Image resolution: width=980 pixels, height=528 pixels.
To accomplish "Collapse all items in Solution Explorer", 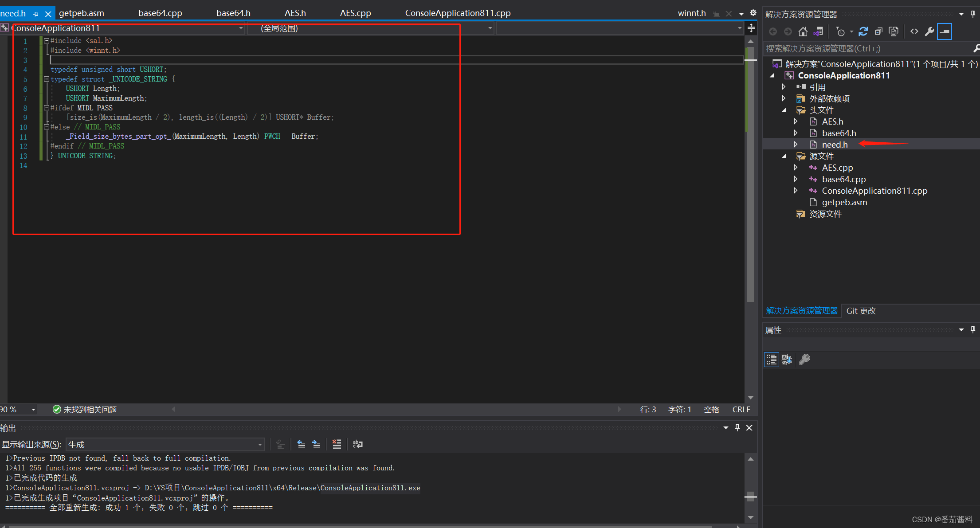I will 878,31.
